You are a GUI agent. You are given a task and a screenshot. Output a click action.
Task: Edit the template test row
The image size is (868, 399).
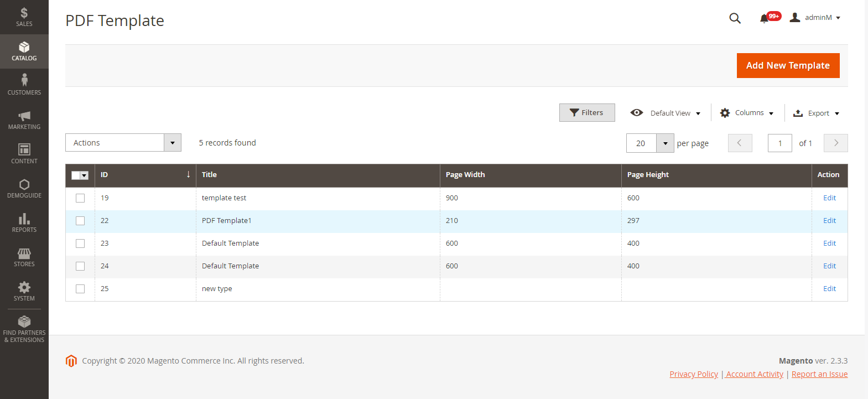[829, 198]
